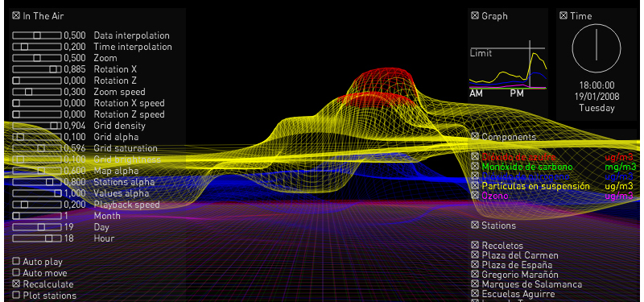Uncheck the Gregorio Marañón station
Viewport: 644px width, 302px height.
click(475, 274)
